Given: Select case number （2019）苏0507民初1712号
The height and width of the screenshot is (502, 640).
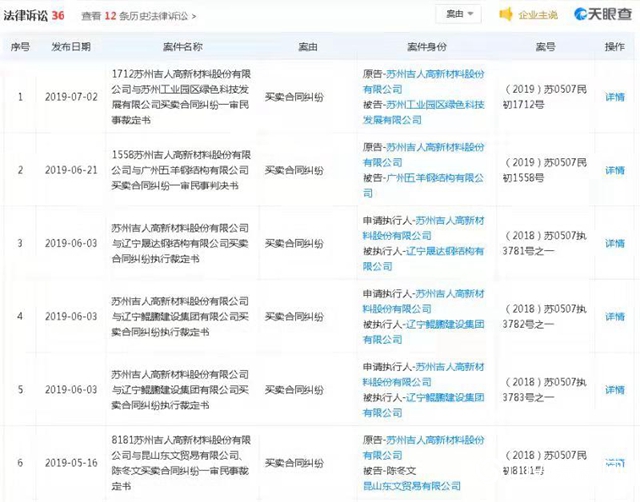Looking at the screenshot, I should tap(544, 97).
